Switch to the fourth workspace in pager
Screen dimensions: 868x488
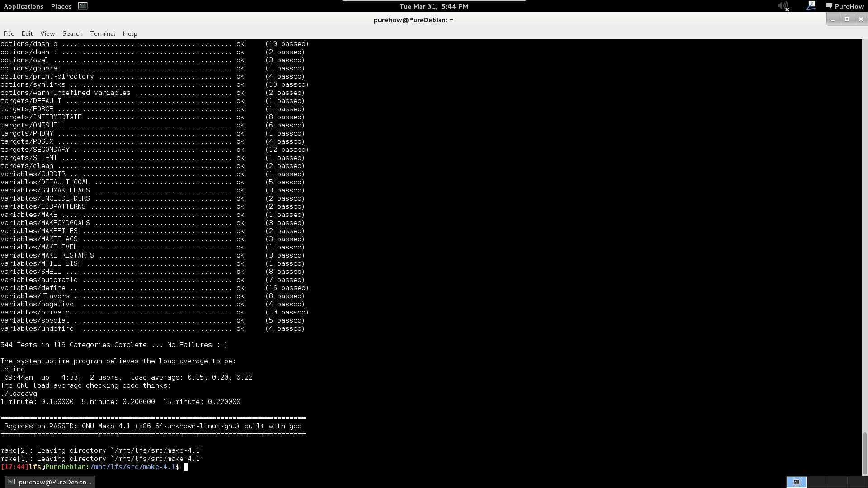pos(857,482)
